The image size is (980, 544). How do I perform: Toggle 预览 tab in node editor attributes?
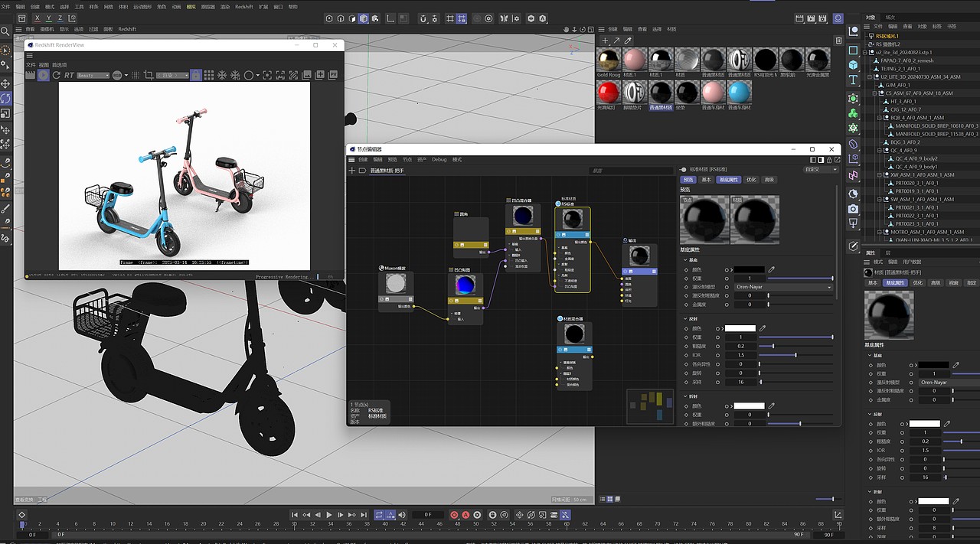(x=688, y=180)
